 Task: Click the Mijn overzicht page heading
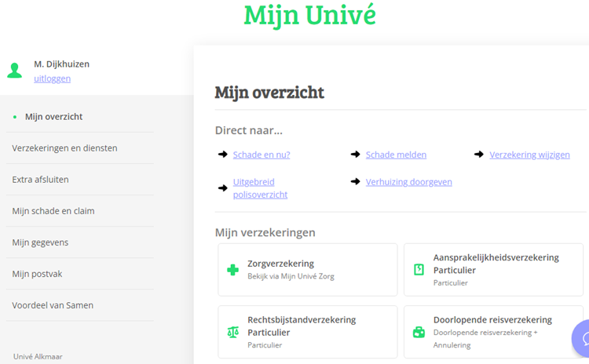(x=269, y=93)
